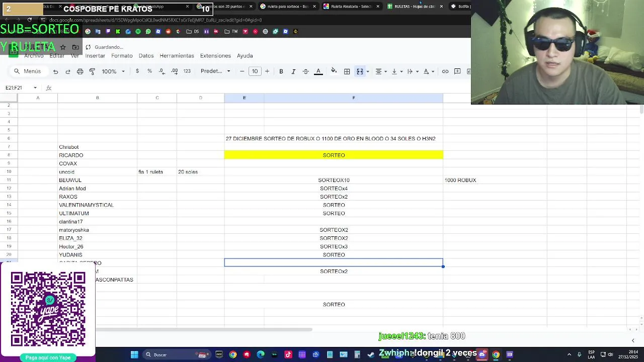Redo the last action in Sheets toolbar

[x=68, y=71]
